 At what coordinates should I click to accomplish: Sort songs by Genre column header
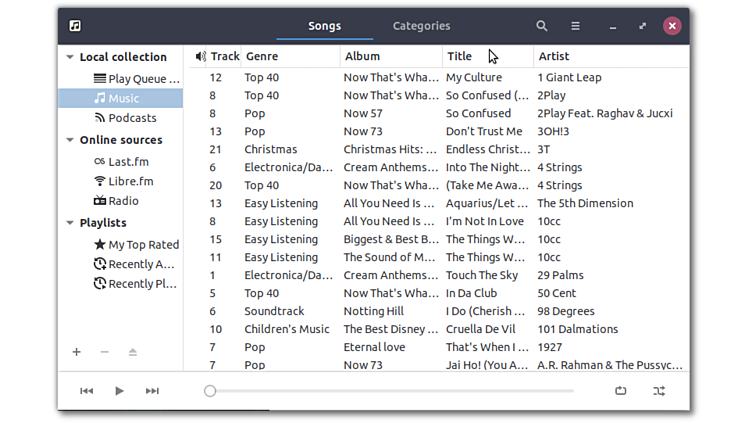[262, 56]
